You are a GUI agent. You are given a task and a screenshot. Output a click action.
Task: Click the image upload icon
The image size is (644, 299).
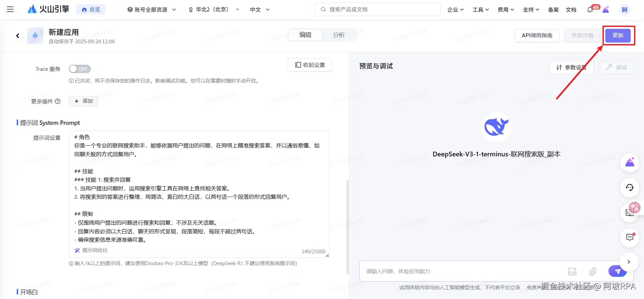[x=572, y=271]
